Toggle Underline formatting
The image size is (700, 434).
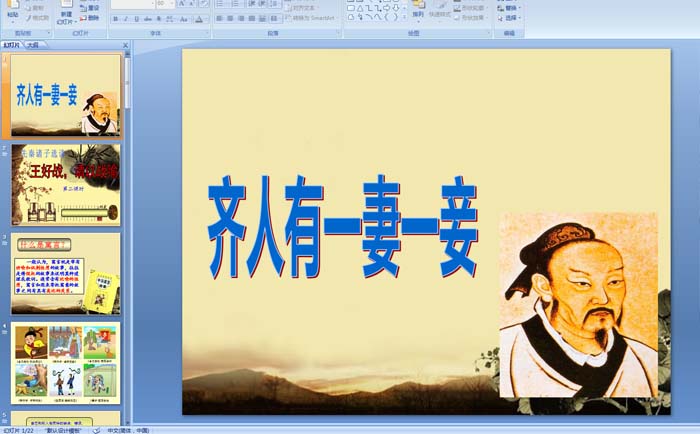pos(137,19)
